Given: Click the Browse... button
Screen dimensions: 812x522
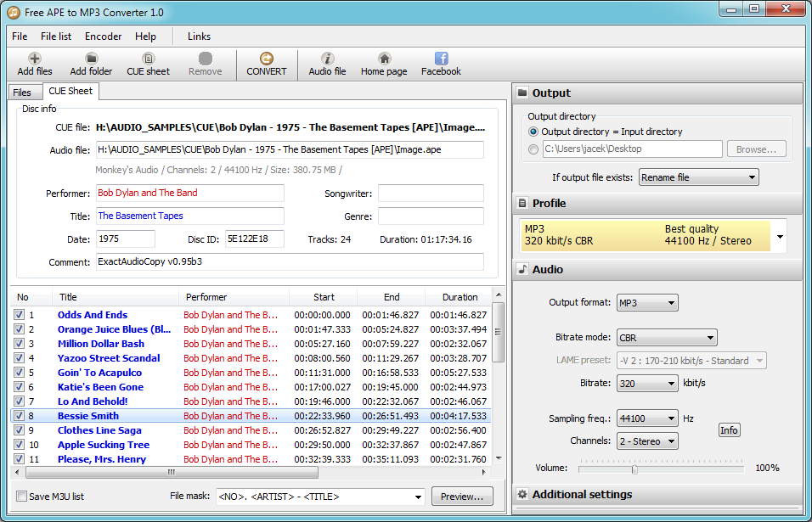Looking at the screenshot, I should click(x=756, y=149).
